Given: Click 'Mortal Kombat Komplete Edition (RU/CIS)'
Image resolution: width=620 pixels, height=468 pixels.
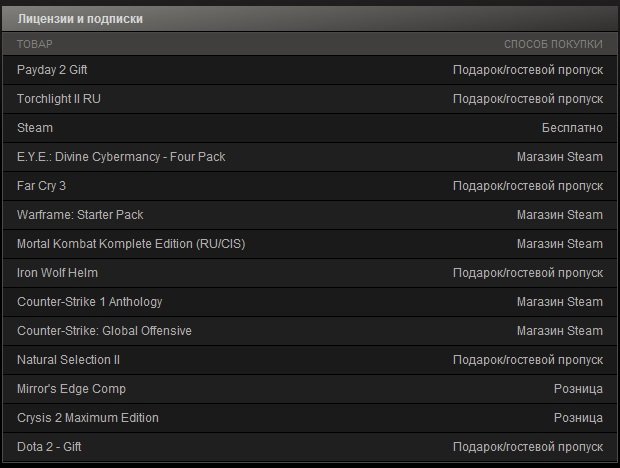Looking at the screenshot, I should (x=310, y=244).
